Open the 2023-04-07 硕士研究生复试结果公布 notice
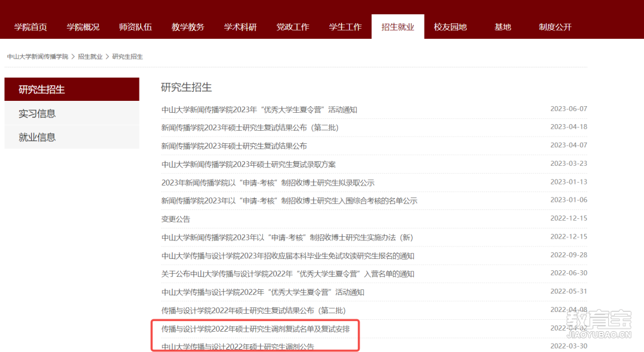644x352 pixels. (234, 146)
